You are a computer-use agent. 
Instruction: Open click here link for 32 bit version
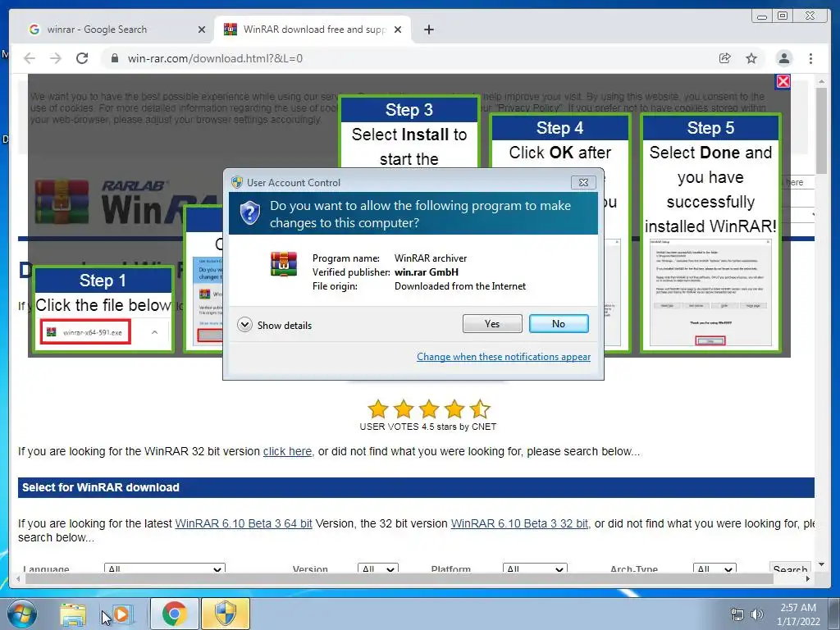[x=287, y=452]
